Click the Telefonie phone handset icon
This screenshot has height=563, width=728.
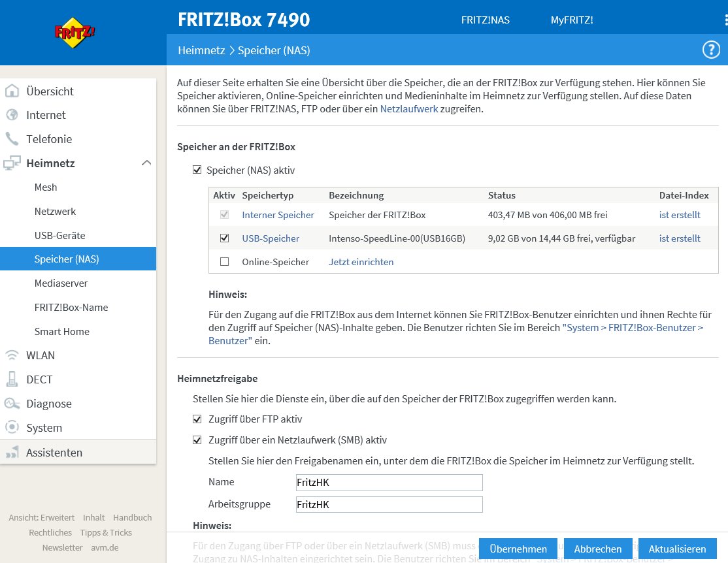click(x=12, y=138)
